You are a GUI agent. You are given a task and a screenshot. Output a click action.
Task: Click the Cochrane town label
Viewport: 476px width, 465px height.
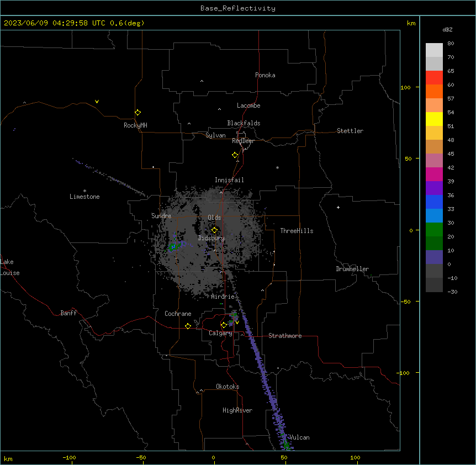[178, 314]
